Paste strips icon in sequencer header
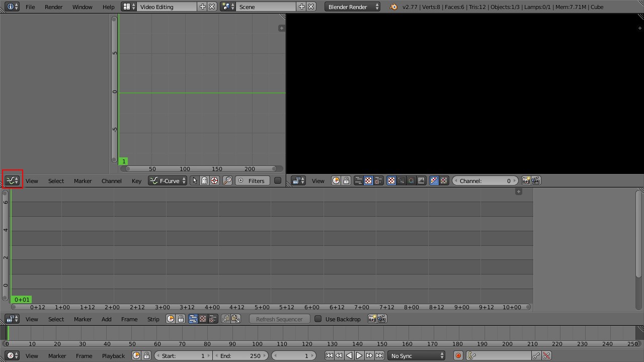Screen dimensions: 644x362 pyautogui.click(x=235, y=319)
